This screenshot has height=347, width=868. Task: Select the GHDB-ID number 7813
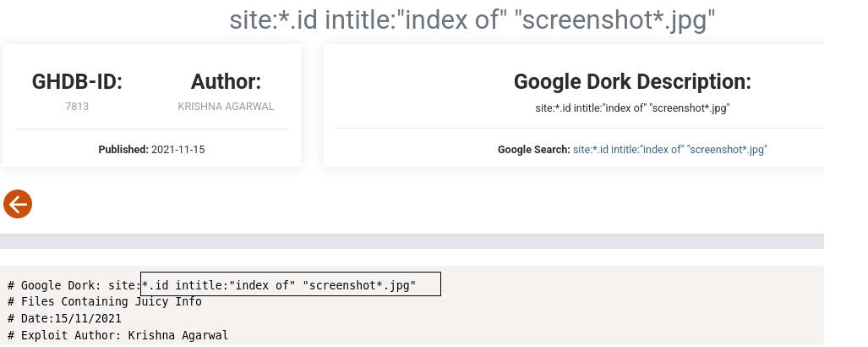pyautogui.click(x=77, y=107)
